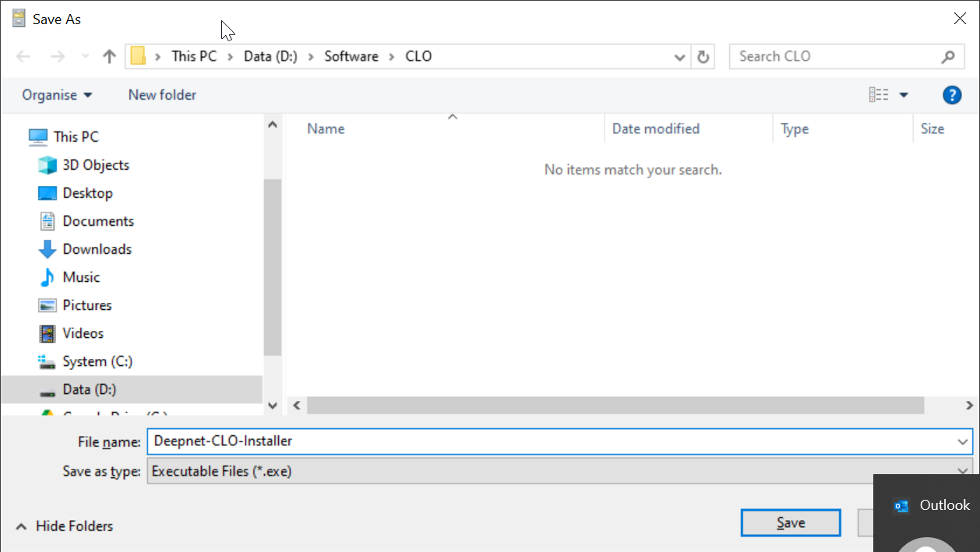980x552 pixels.
Task: Click the Videos film strip icon
Action: (48, 333)
